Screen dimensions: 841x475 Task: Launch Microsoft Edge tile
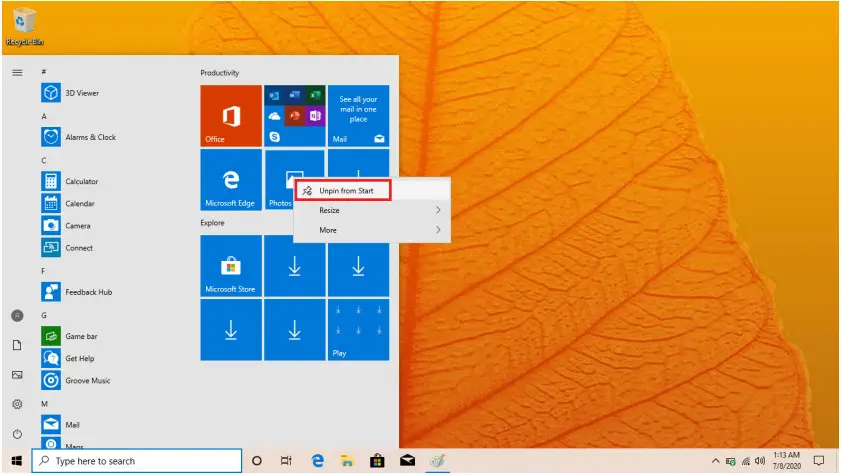coord(231,180)
